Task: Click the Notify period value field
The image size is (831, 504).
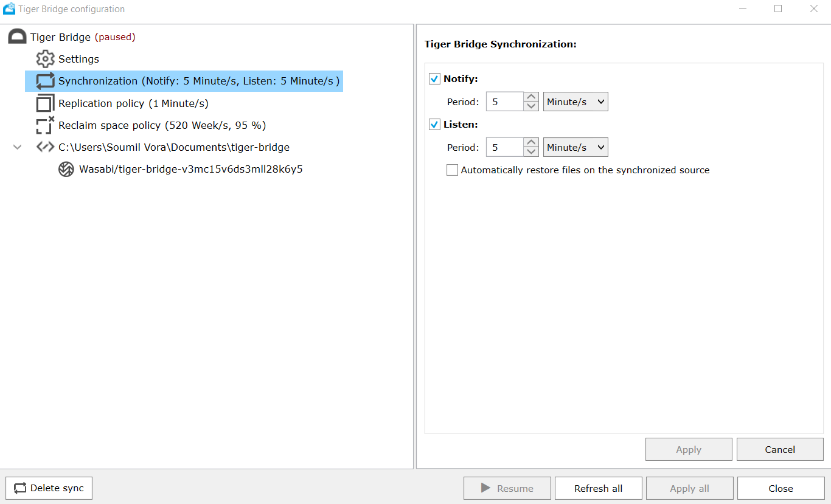Action: pyautogui.click(x=504, y=102)
